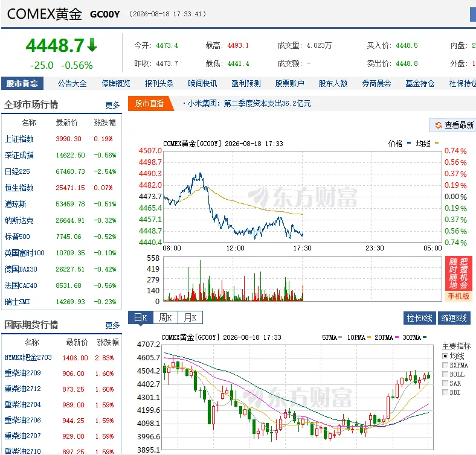The image size is (476, 455).
Task: Click the yellow 均线 legend swatch
Action: [x=437, y=143]
